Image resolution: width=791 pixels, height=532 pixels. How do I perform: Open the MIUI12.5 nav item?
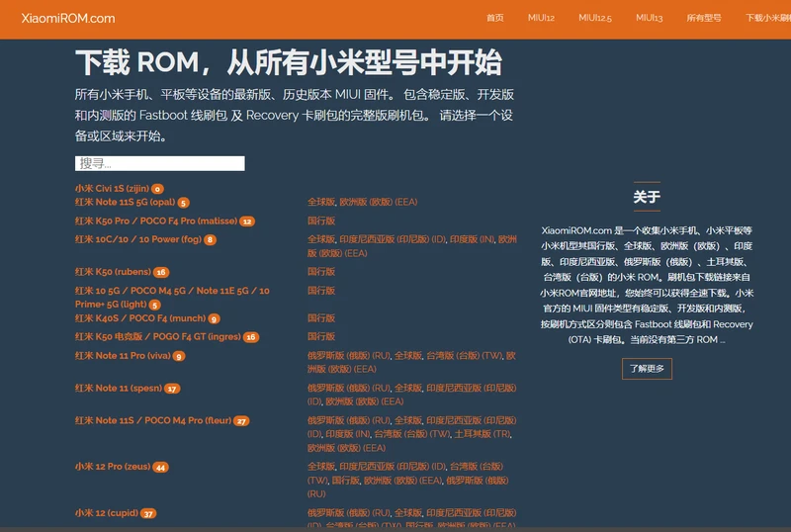pyautogui.click(x=595, y=18)
